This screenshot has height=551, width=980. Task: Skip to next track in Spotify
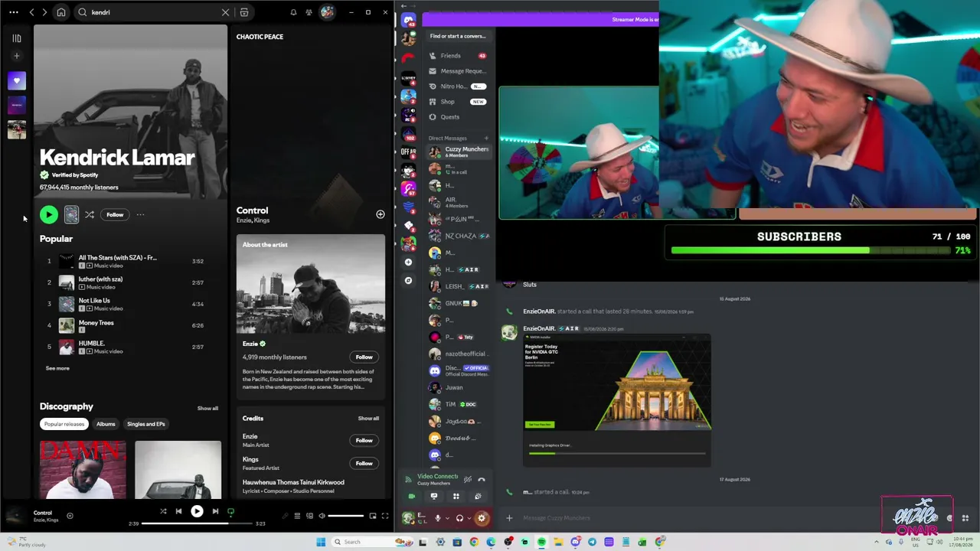[x=215, y=511]
